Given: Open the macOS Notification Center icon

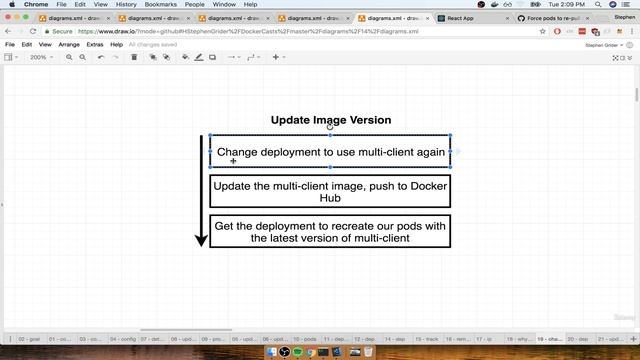Looking at the screenshot, I should pos(626,4).
